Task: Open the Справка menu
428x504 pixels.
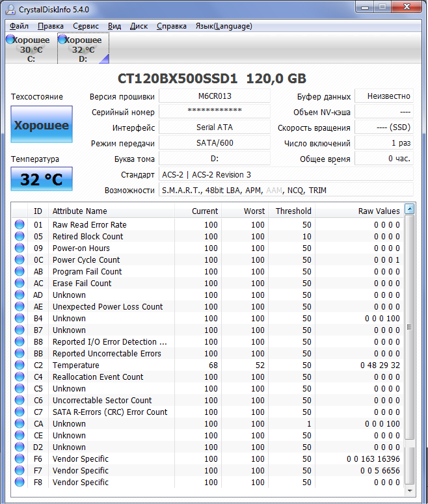Action: [171, 26]
